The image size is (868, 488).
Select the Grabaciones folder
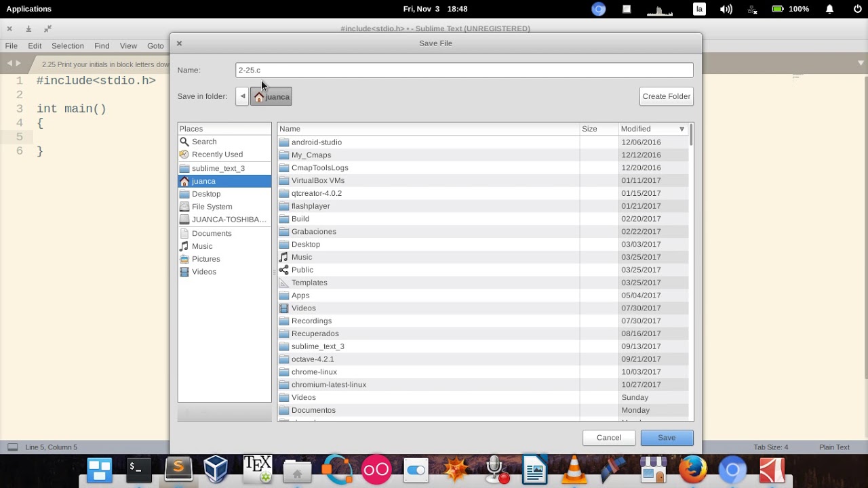[483, 232]
